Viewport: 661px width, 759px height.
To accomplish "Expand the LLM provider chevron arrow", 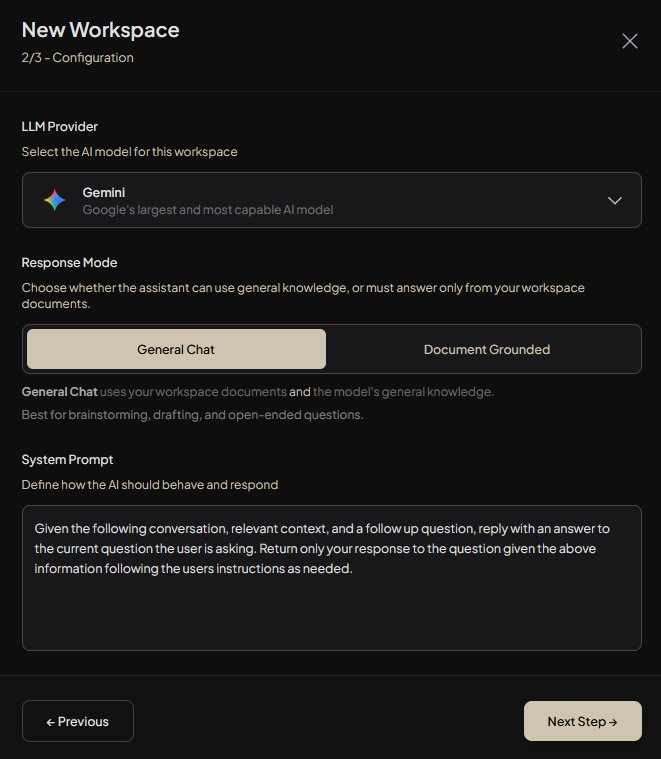I will (615, 200).
